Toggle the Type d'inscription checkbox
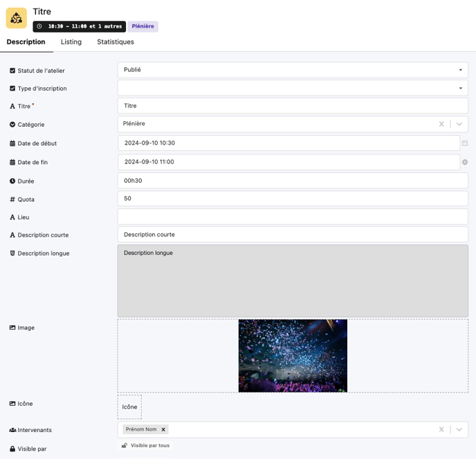Screen dimensions: 476x459 [12, 89]
